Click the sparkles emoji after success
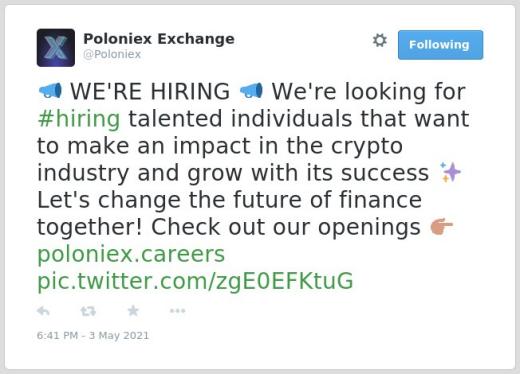The image size is (520, 374). [x=450, y=172]
